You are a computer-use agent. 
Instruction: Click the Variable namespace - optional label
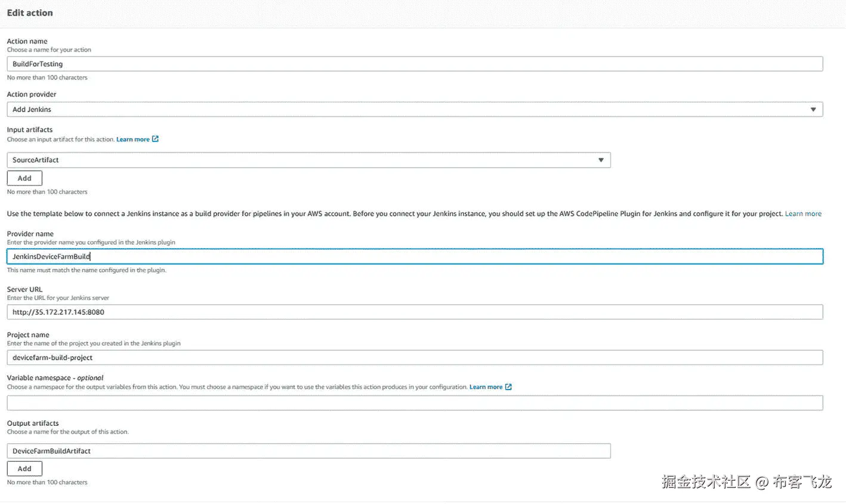[x=55, y=378]
